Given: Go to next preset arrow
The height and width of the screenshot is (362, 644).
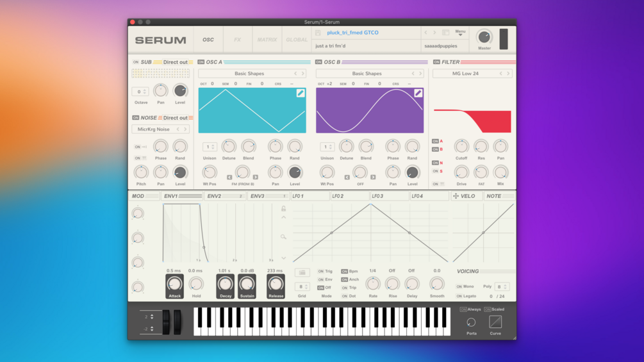Looking at the screenshot, I should (x=434, y=33).
